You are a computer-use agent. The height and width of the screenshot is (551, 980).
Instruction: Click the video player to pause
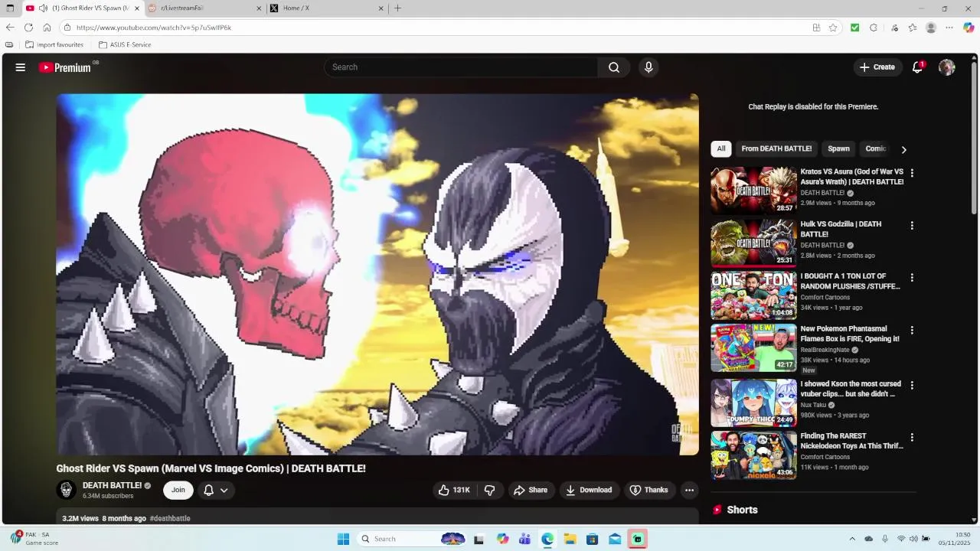[x=377, y=274]
